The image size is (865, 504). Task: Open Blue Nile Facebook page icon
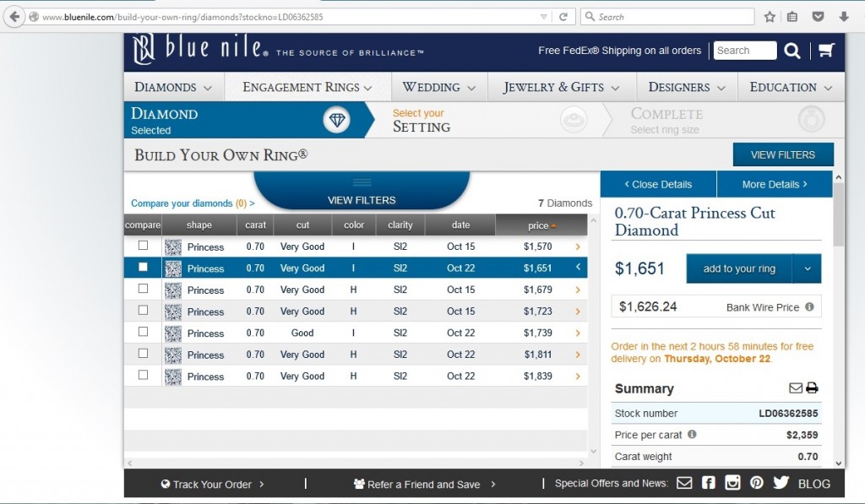(x=708, y=484)
